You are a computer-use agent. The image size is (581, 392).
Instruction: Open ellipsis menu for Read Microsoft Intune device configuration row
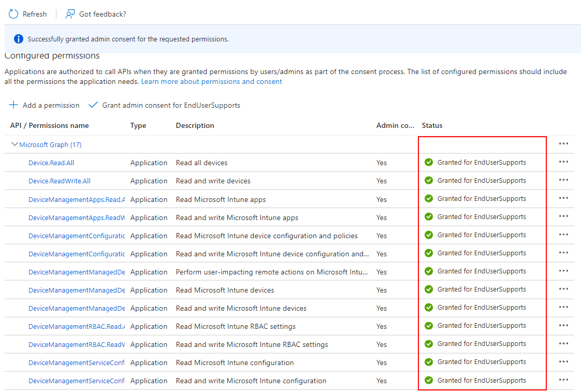pos(563,235)
